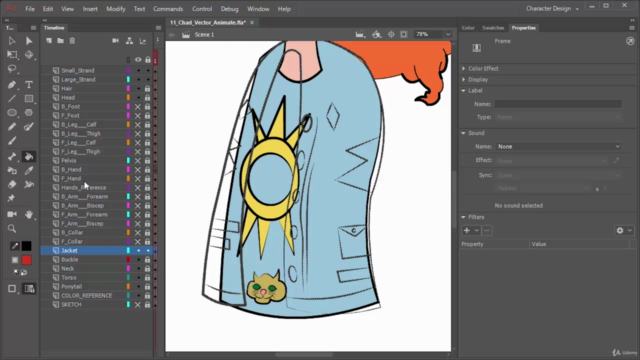Open Timeline panel options menu

[x=158, y=28]
